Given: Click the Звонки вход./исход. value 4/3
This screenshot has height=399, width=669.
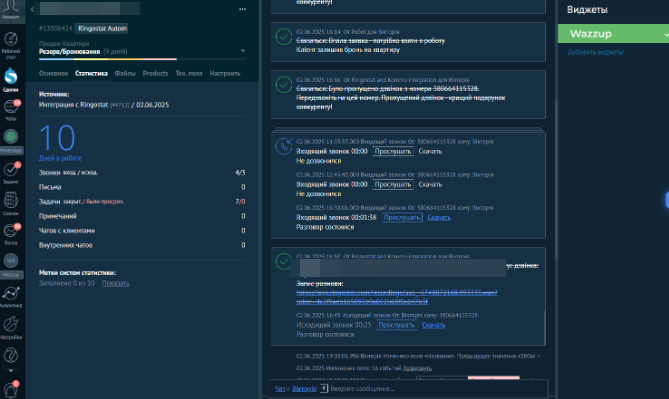Looking at the screenshot, I should (240, 173).
